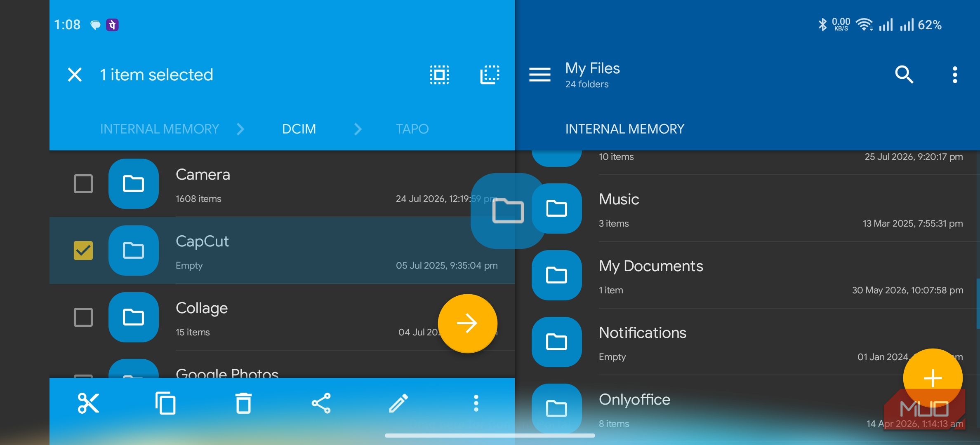Copy the selected item

coord(165,403)
